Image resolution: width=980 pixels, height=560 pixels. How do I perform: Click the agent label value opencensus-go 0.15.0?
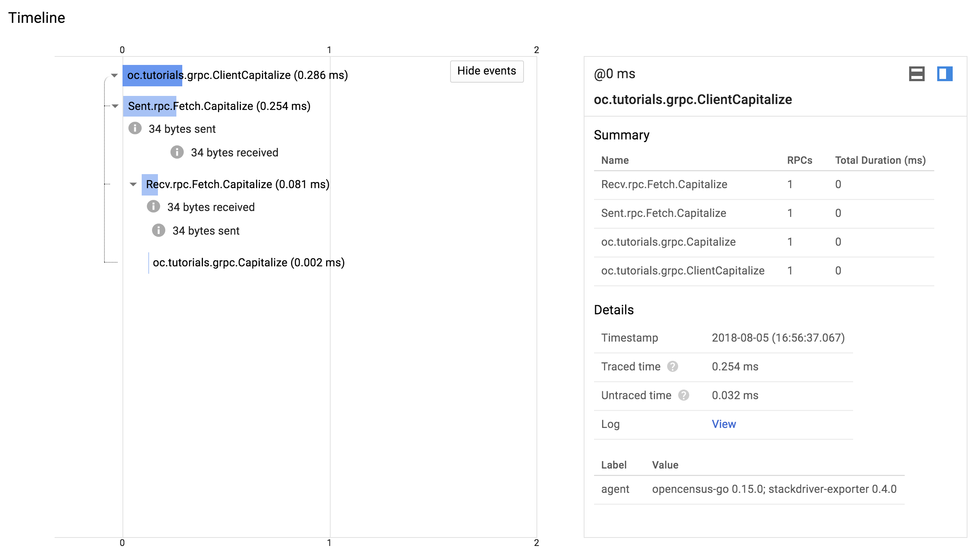(774, 489)
